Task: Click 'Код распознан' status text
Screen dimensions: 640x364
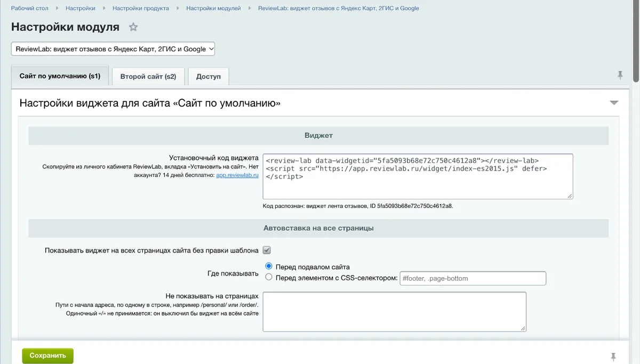Action: [x=358, y=206]
